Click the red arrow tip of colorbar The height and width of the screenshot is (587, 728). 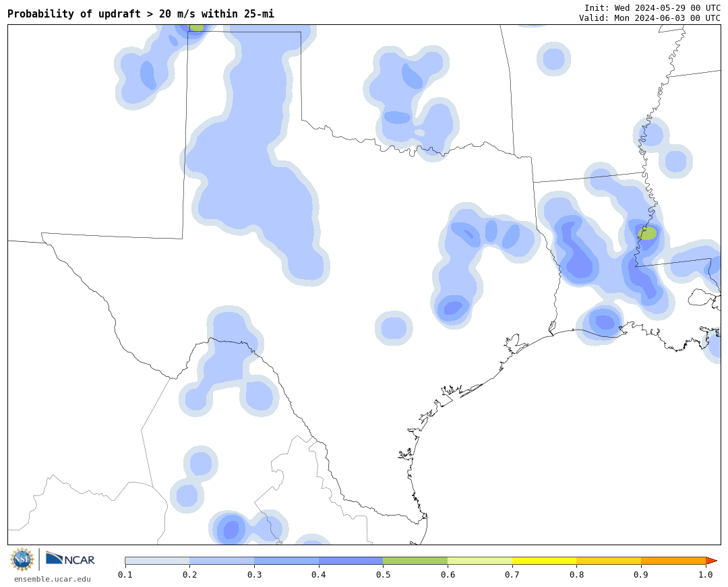coord(711,561)
